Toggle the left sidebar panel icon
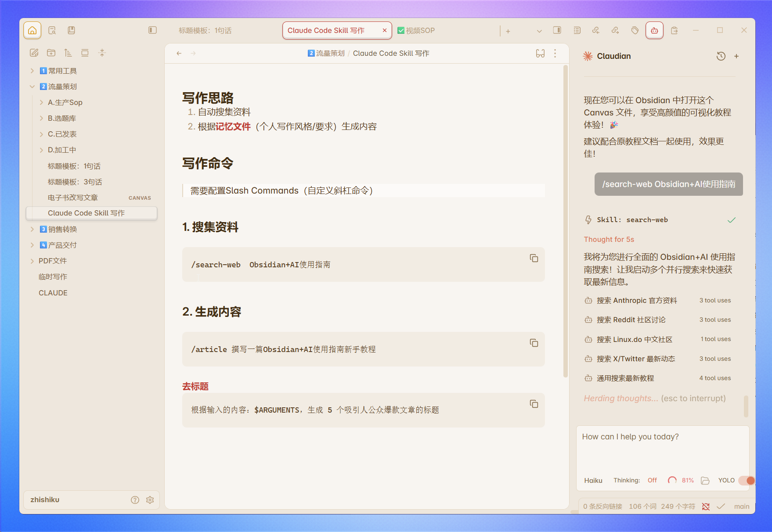Screen dimensions: 772x532 152,30
